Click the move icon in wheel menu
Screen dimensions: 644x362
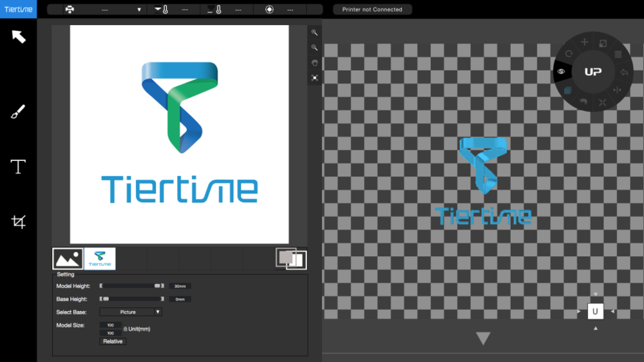pyautogui.click(x=585, y=43)
